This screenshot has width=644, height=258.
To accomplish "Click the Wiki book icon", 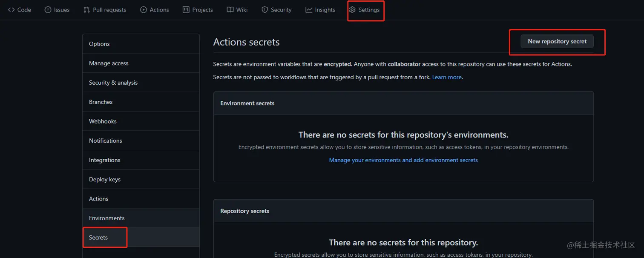I will [x=230, y=10].
